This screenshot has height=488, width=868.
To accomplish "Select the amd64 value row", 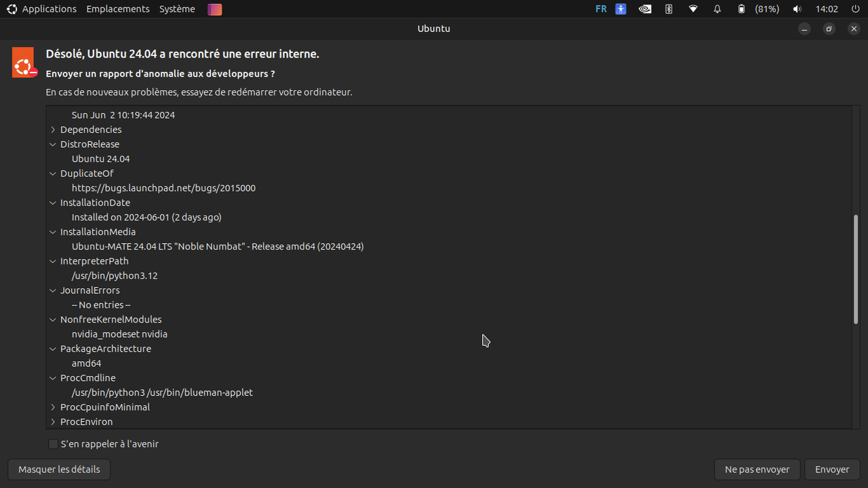I will 86,363.
